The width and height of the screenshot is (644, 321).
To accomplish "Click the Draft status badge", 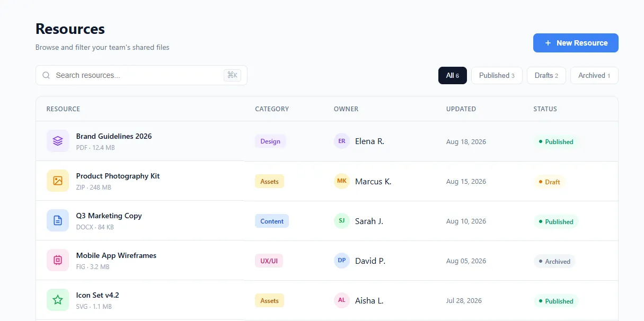I will 549,182.
